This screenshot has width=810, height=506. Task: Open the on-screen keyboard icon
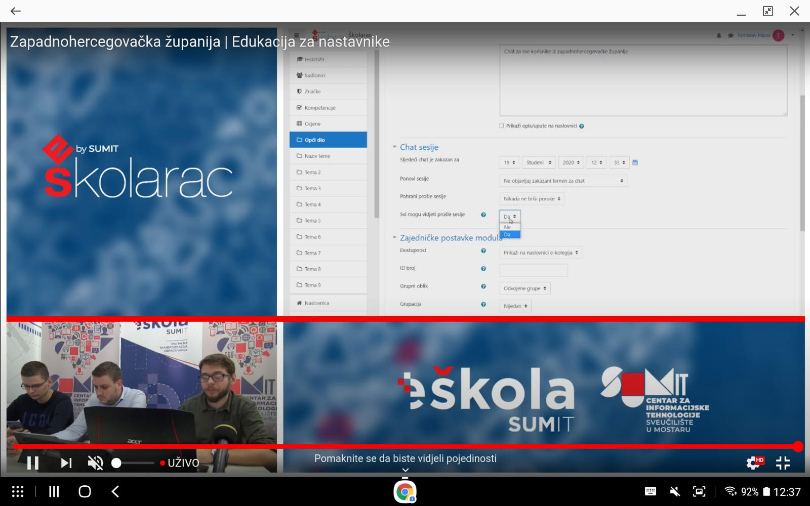[x=650, y=492]
